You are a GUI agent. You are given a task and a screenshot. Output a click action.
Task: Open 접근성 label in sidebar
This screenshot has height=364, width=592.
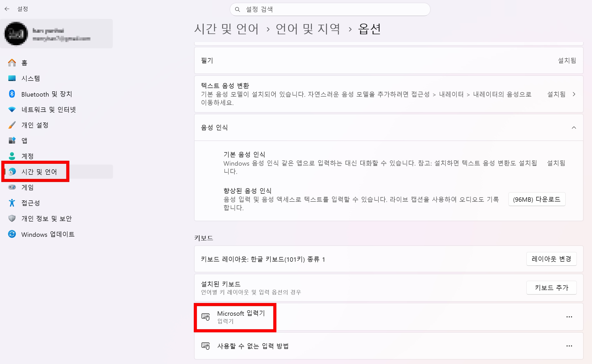click(31, 203)
